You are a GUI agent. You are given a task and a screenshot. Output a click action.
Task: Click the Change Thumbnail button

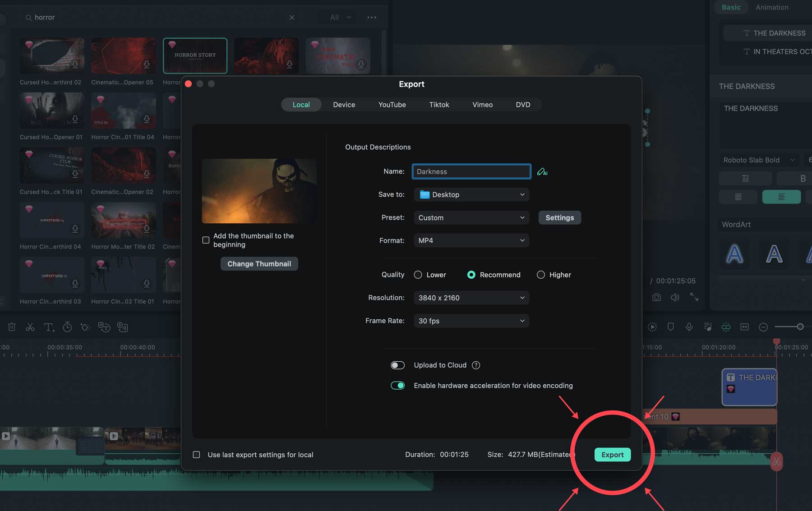(x=259, y=263)
